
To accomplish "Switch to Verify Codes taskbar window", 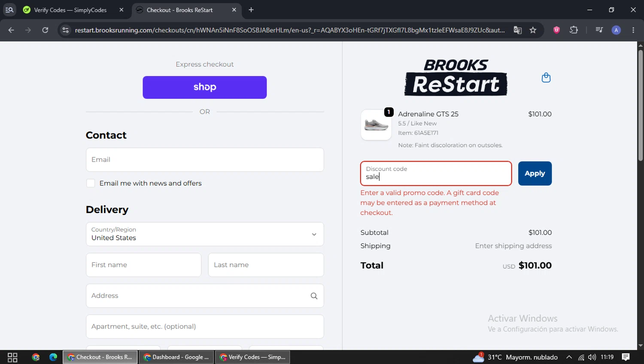I will [252, 357].
